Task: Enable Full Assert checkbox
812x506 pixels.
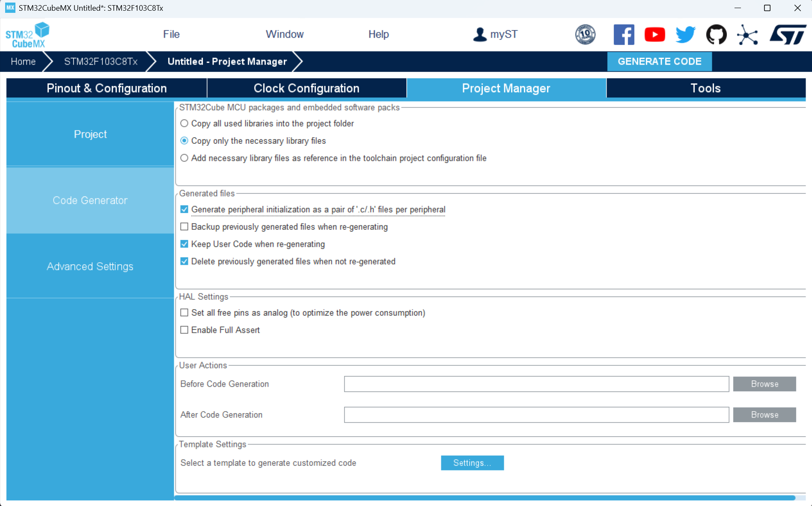Action: click(x=184, y=330)
